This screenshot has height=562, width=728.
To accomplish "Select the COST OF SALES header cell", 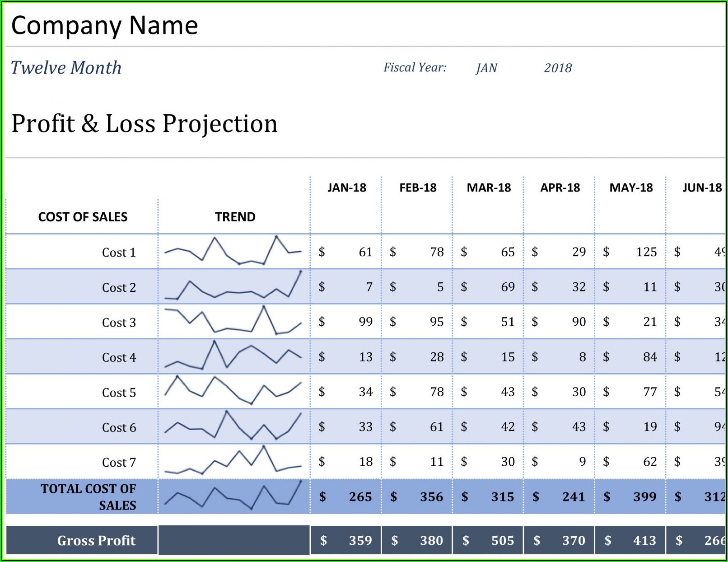I will pyautogui.click(x=83, y=217).
